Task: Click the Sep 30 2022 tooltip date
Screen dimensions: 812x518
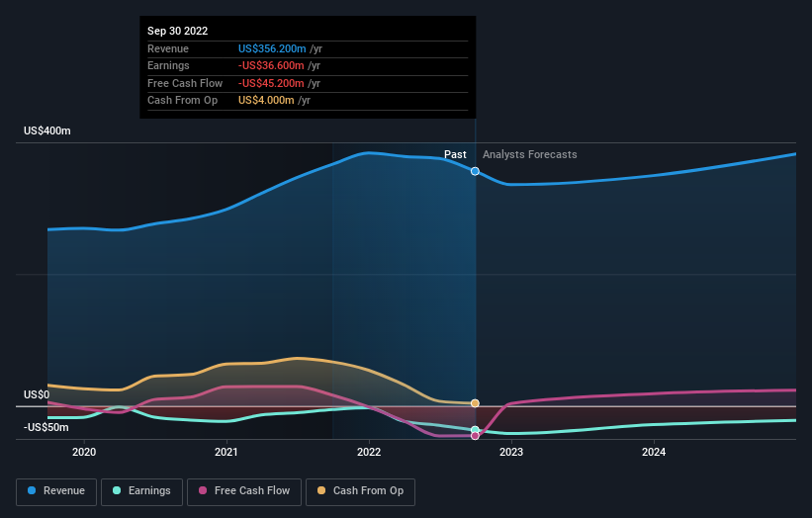Action: 178,31
